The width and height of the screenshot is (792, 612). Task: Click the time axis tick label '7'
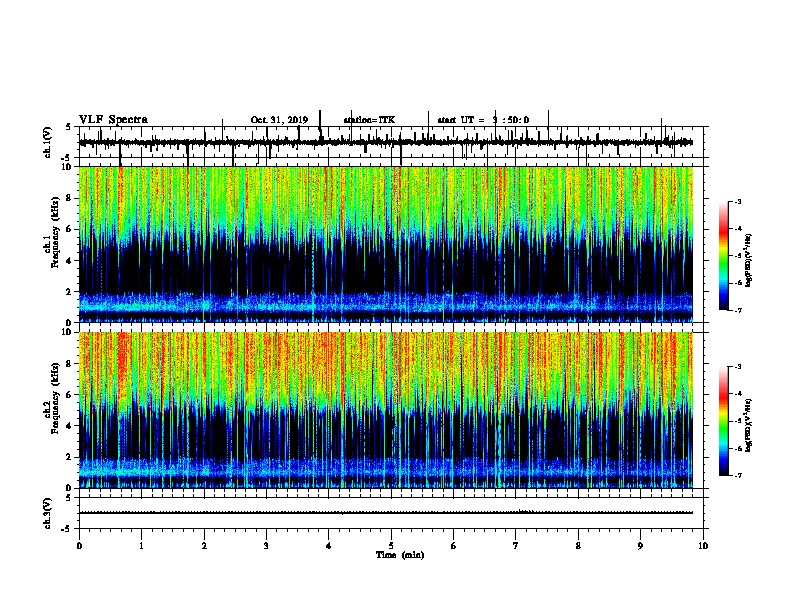(x=516, y=546)
